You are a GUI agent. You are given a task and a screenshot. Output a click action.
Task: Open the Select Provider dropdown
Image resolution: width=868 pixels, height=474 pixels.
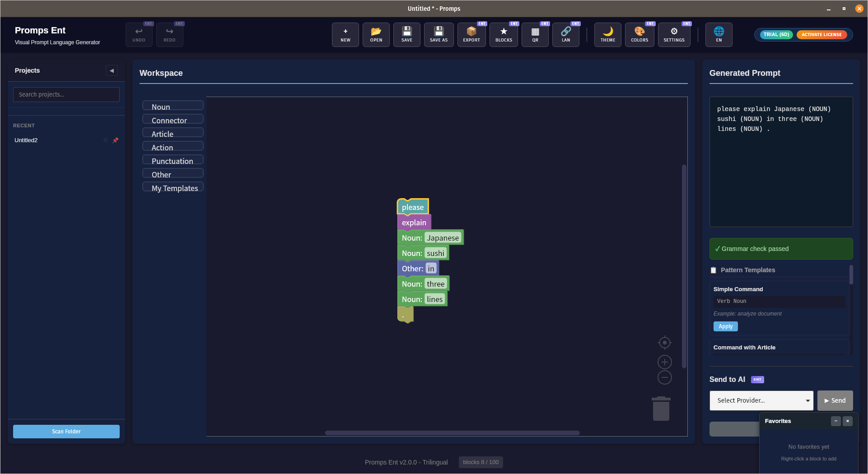click(x=761, y=400)
